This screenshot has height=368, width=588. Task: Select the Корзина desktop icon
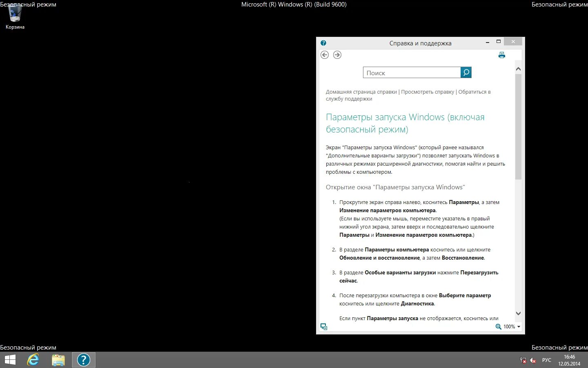click(15, 17)
